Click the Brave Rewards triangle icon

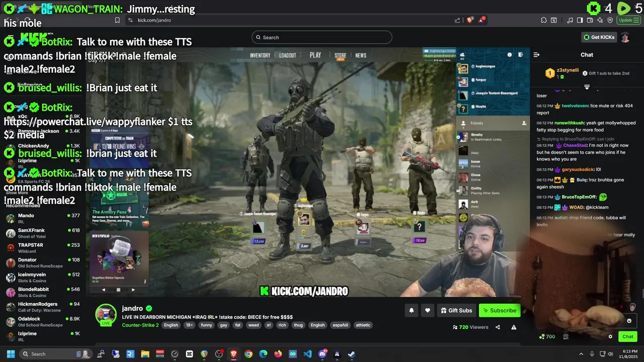[x=482, y=20]
